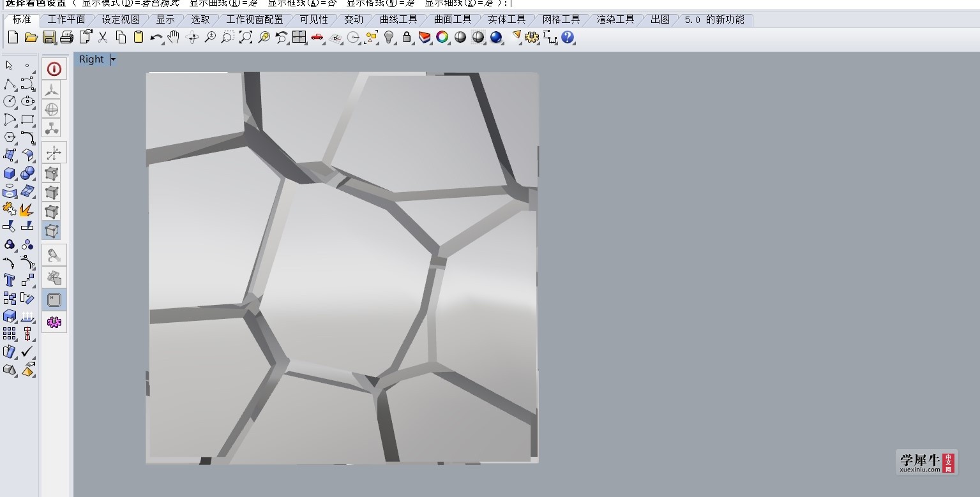
Task: Explode objects with the burst icon
Action: click(27, 209)
